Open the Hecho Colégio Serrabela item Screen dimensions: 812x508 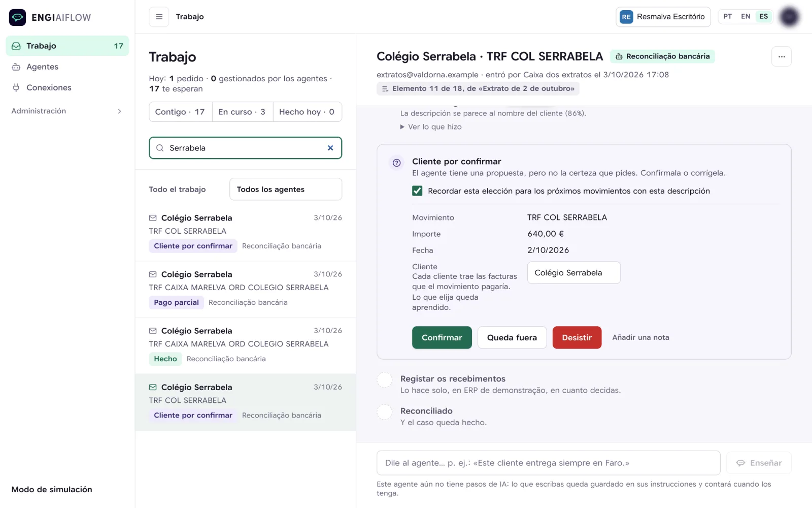pos(245,345)
